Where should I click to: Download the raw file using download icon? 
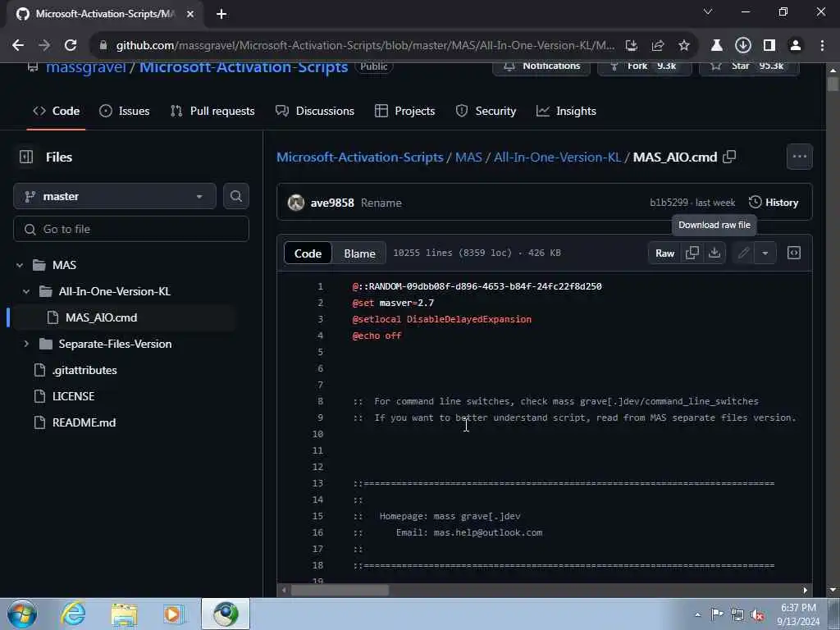[714, 253]
